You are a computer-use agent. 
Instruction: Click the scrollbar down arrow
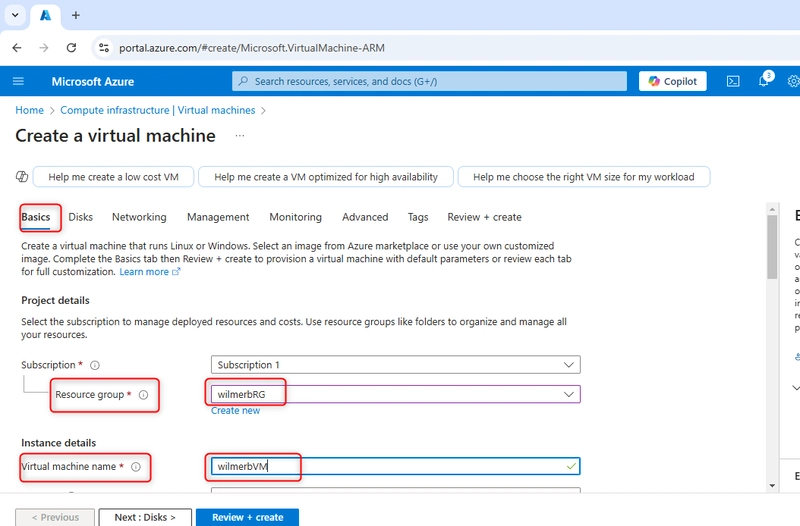click(772, 486)
